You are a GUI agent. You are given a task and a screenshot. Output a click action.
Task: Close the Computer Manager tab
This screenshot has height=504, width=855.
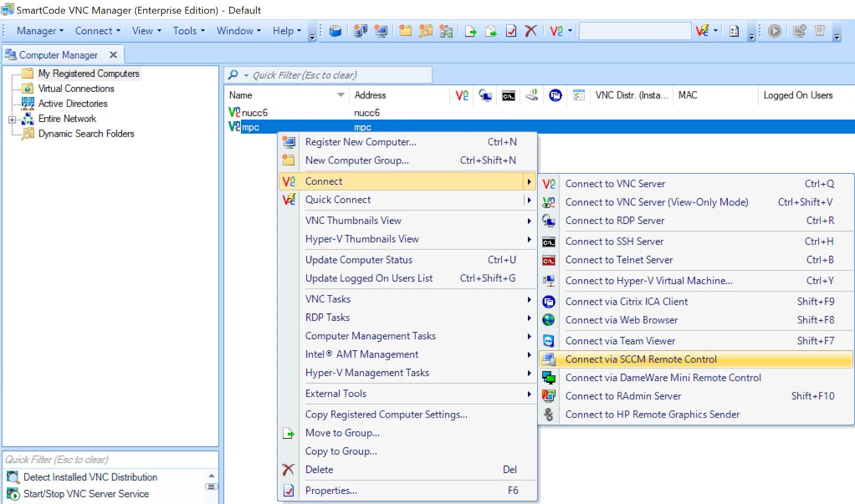coord(113,54)
